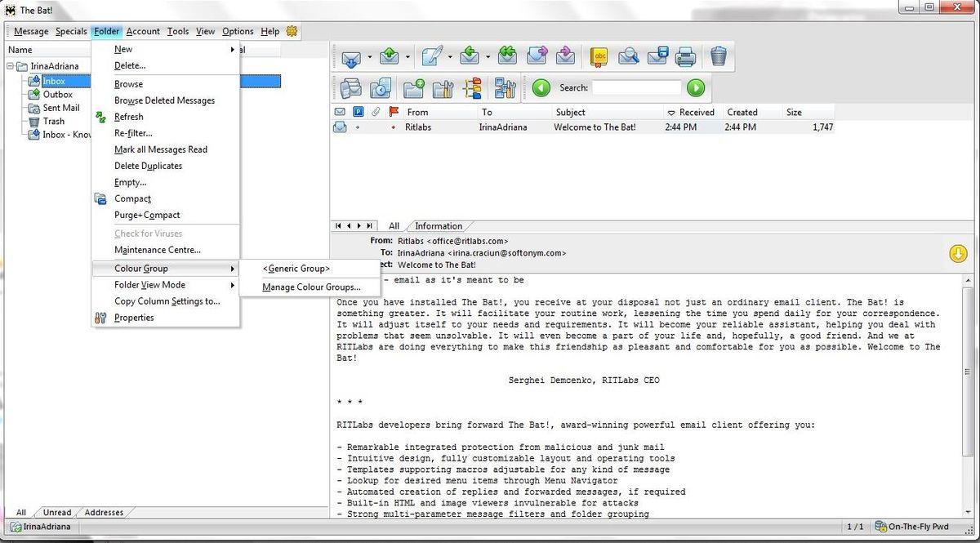
Task: Open the Get New Mail dropdown arrow
Action: (x=370, y=57)
